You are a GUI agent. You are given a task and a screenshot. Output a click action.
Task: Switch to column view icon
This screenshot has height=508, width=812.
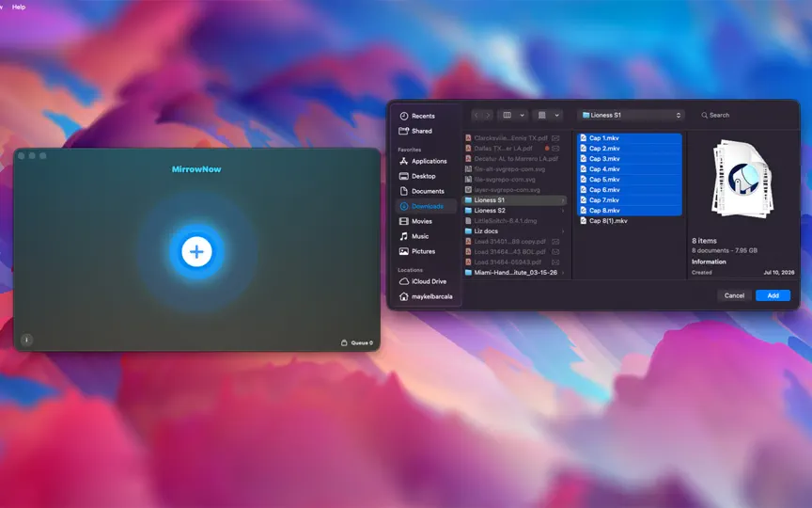pyautogui.click(x=507, y=115)
